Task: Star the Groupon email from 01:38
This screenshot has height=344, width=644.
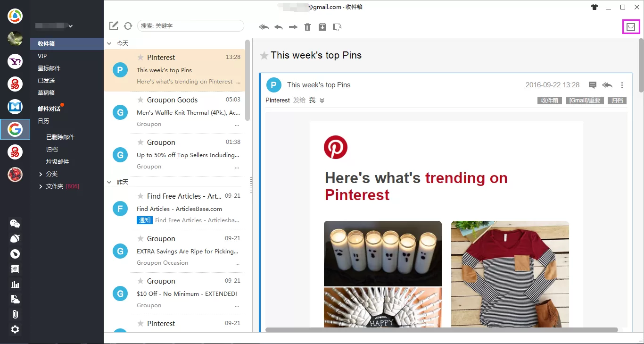Action: tap(140, 142)
